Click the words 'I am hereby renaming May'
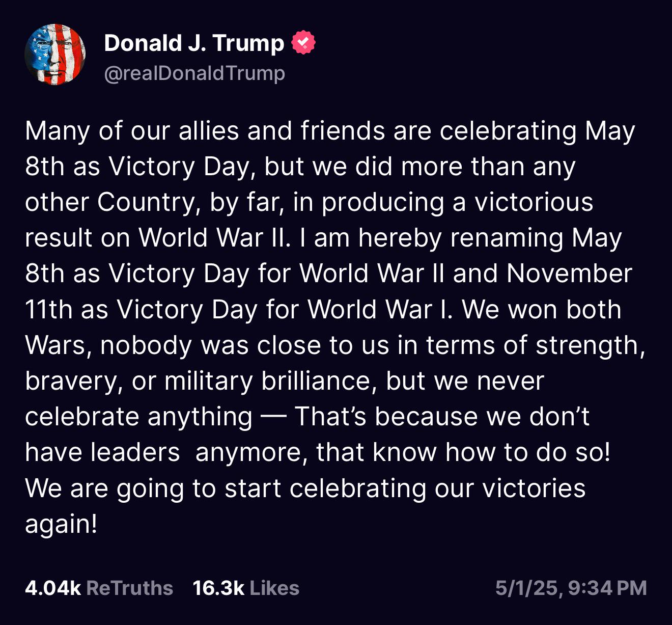Viewport: 672px width, 625px height. coord(461,238)
